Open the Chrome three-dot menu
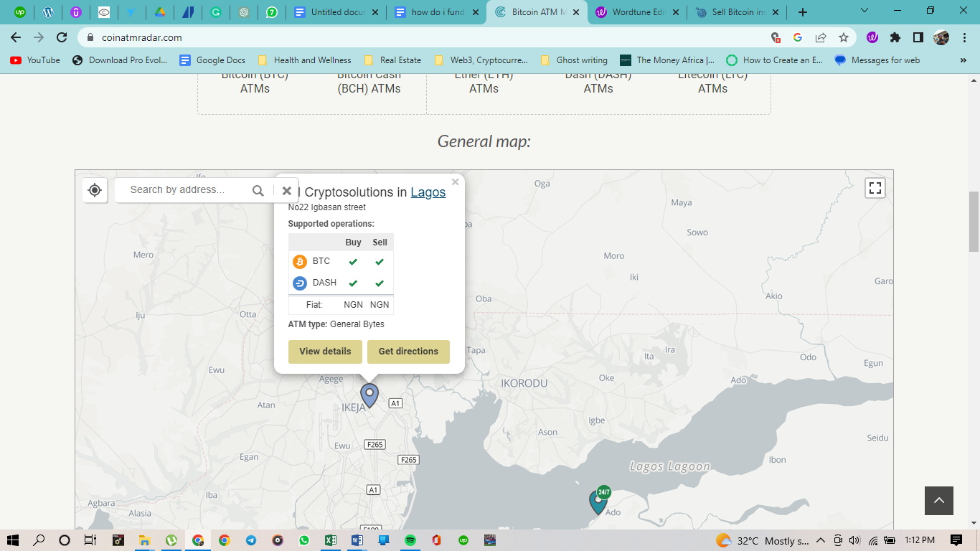The image size is (980, 551). 964,37
